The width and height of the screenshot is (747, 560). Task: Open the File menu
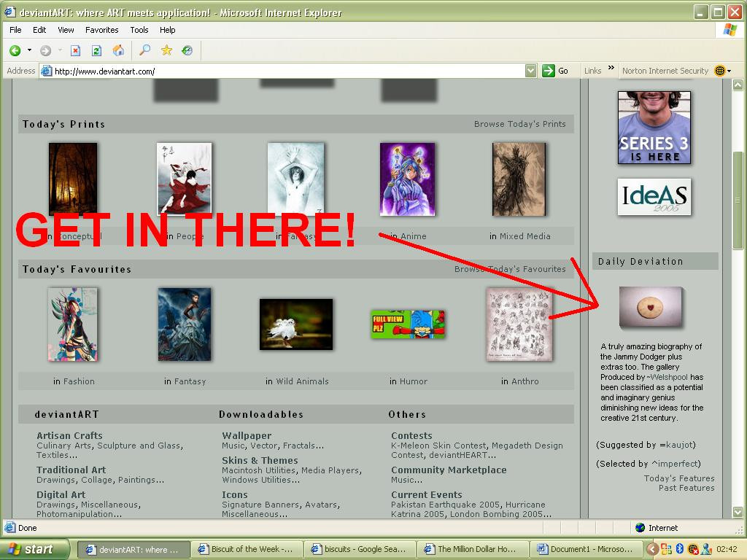click(15, 29)
